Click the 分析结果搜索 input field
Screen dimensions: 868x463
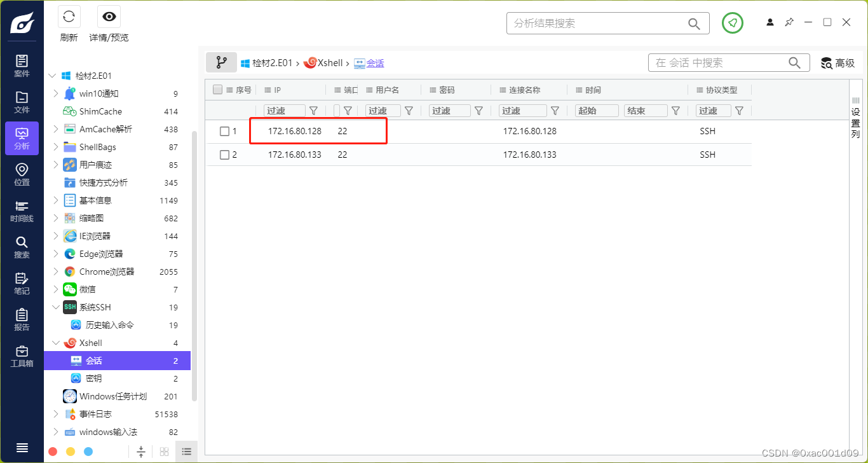tap(597, 23)
